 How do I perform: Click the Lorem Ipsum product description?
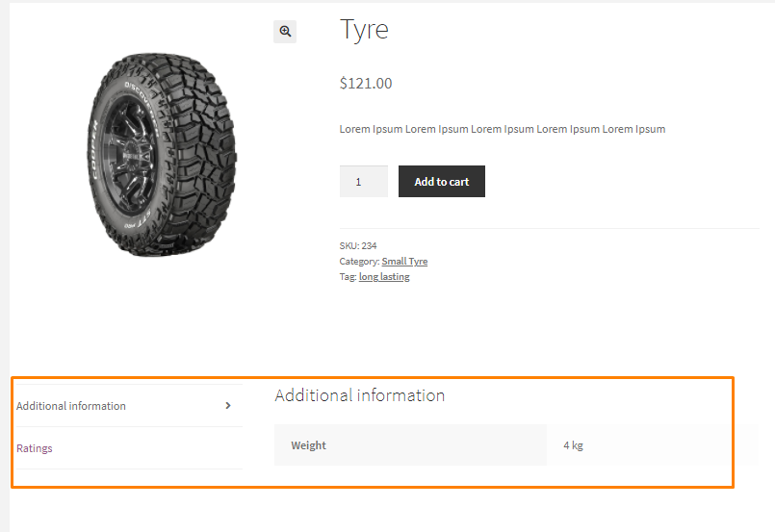[x=503, y=129]
